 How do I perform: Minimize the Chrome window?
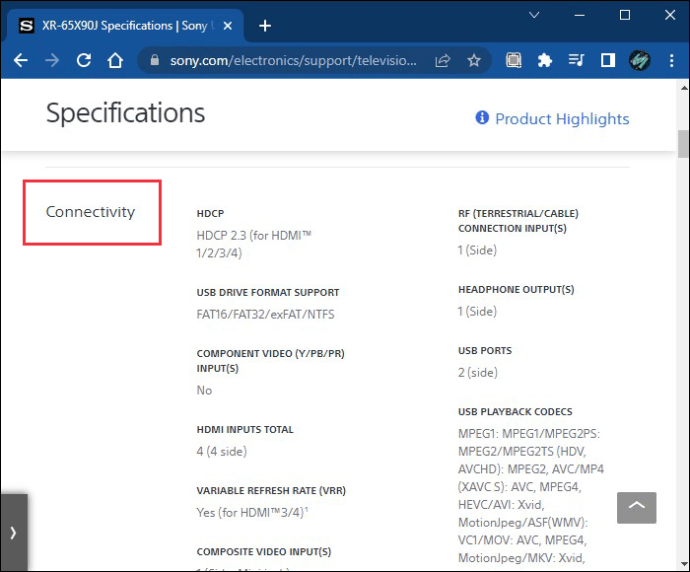click(x=580, y=15)
